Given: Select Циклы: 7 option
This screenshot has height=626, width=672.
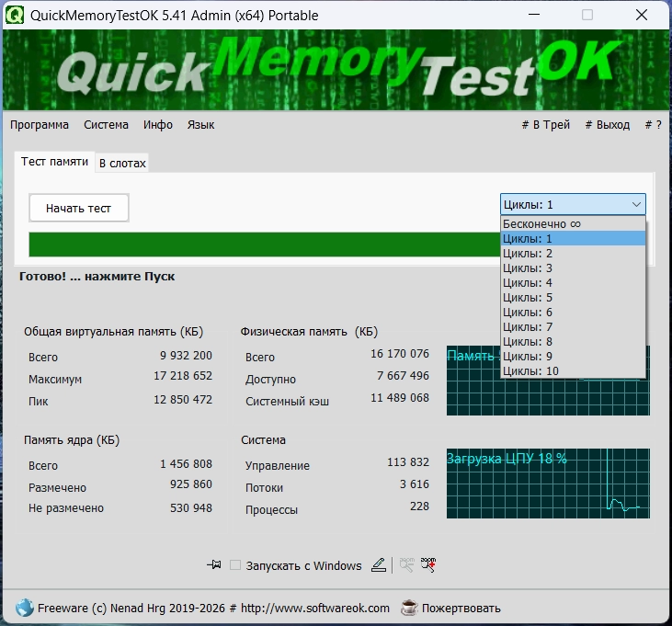Looking at the screenshot, I should point(573,327).
